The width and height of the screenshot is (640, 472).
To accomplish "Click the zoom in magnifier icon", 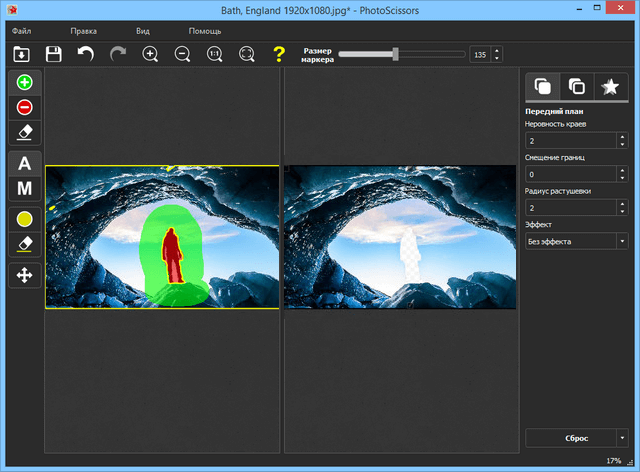I will [150, 54].
